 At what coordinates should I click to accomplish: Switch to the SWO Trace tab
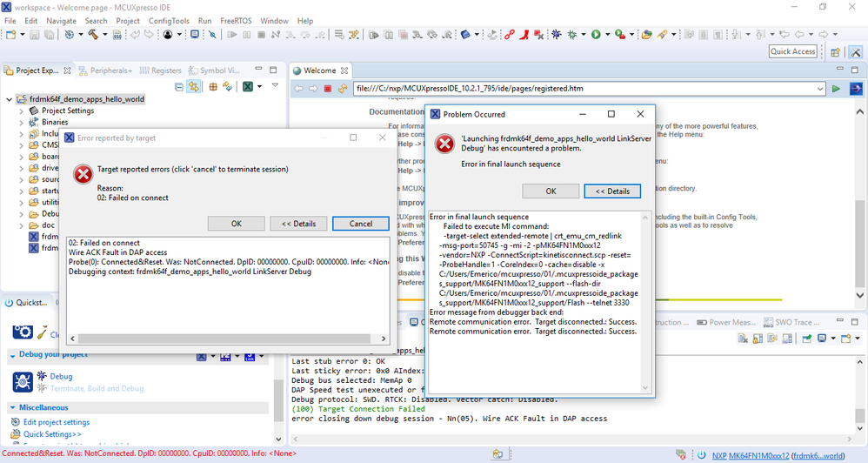point(791,322)
